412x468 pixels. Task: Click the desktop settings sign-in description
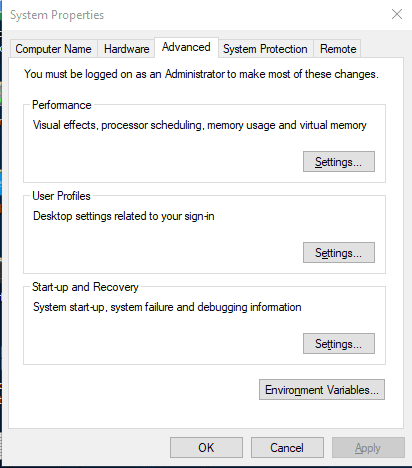click(124, 216)
